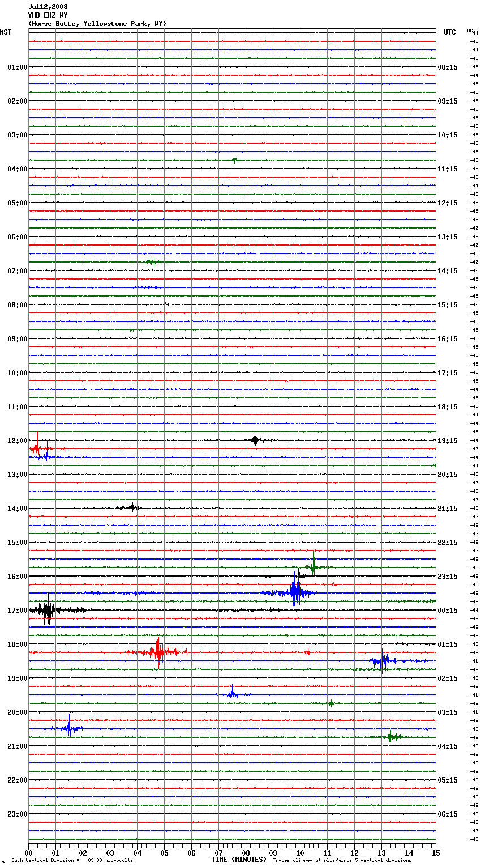Screen dimensions: 481x868
Task: Click the 08:00 MST time label
Action: [x=18, y=305]
